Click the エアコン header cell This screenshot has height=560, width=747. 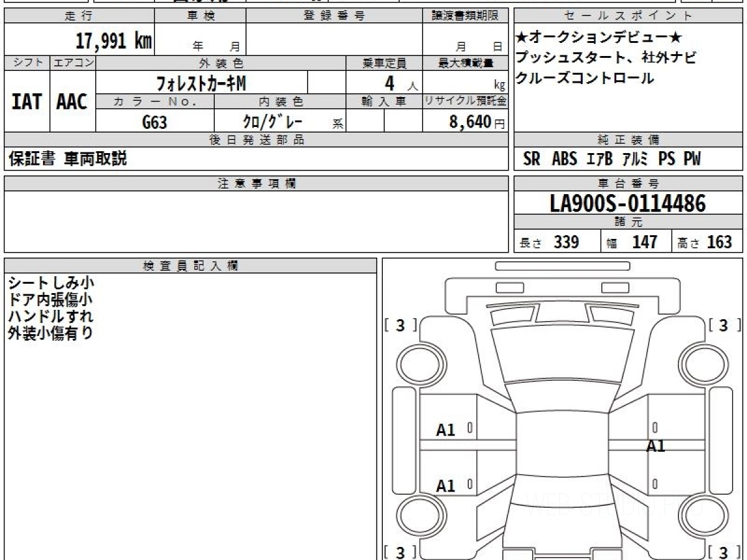pos(73,63)
